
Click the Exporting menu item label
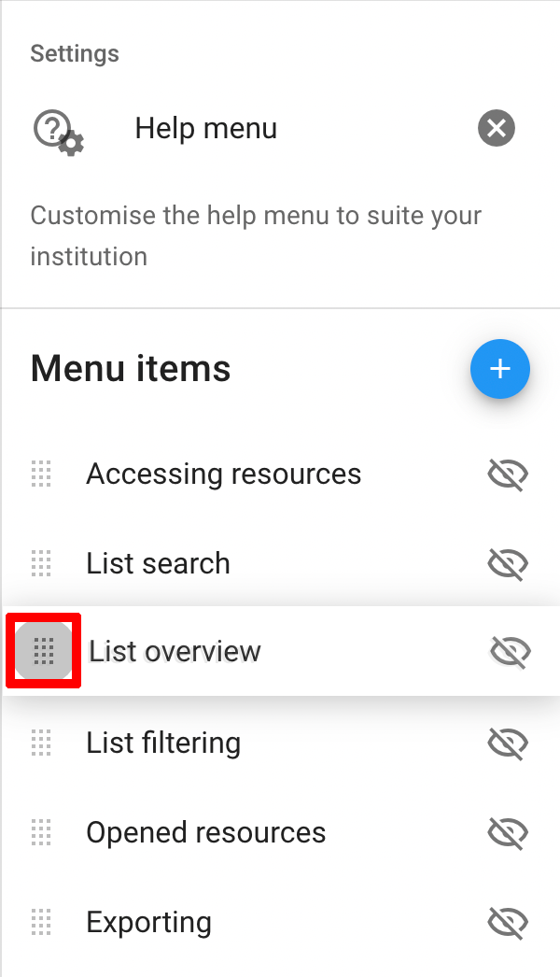coord(148,923)
